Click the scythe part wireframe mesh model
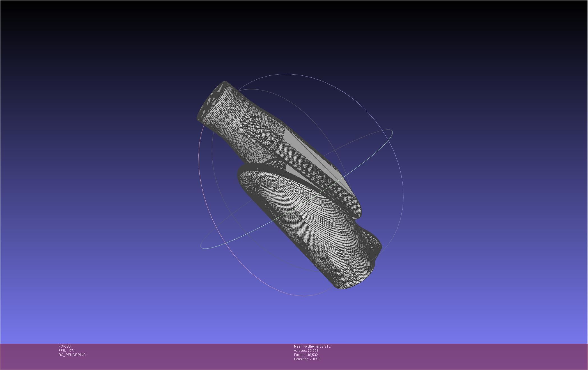 click(x=289, y=185)
